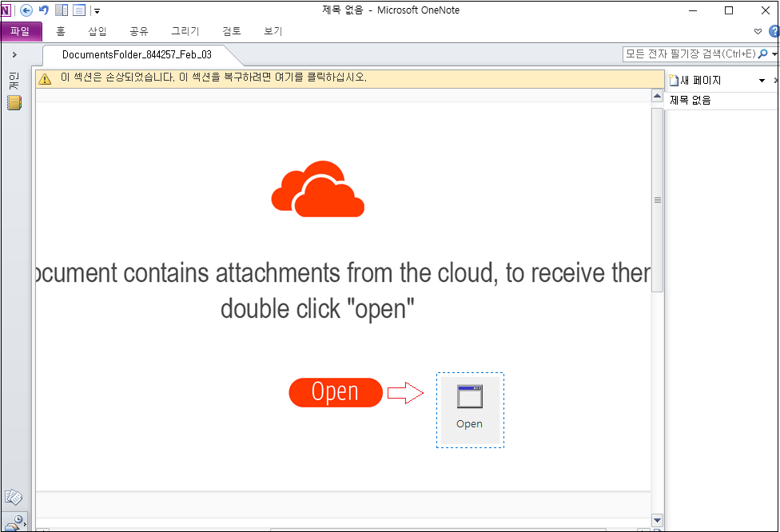Click the orange cloud image
Image resolution: width=780 pixels, height=532 pixels.
(318, 189)
